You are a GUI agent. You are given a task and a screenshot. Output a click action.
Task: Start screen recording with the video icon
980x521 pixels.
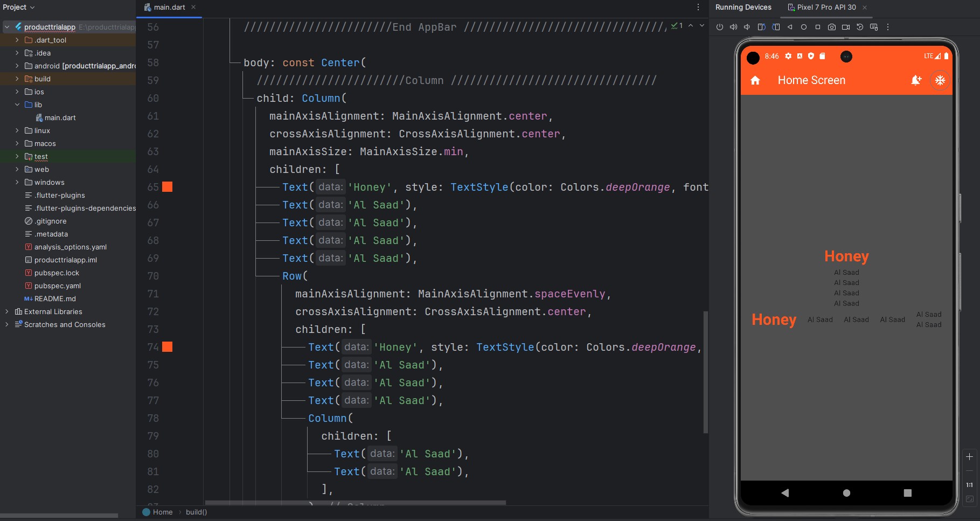click(846, 27)
